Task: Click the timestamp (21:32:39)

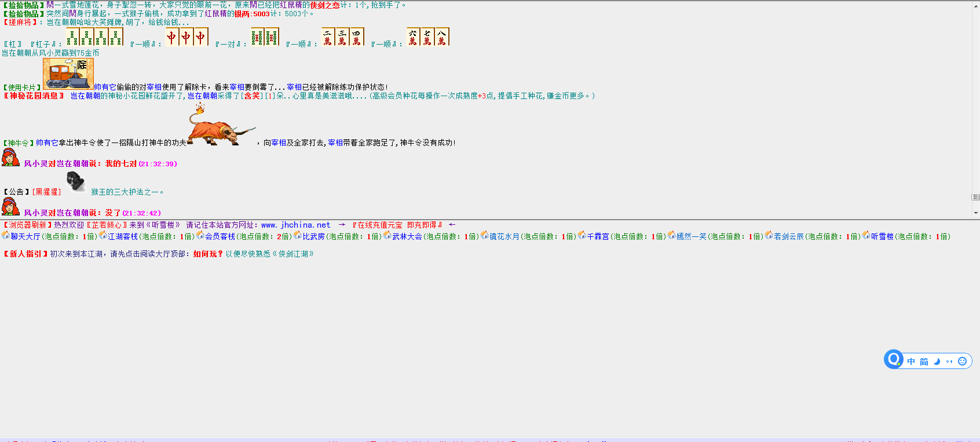Action: (158, 164)
